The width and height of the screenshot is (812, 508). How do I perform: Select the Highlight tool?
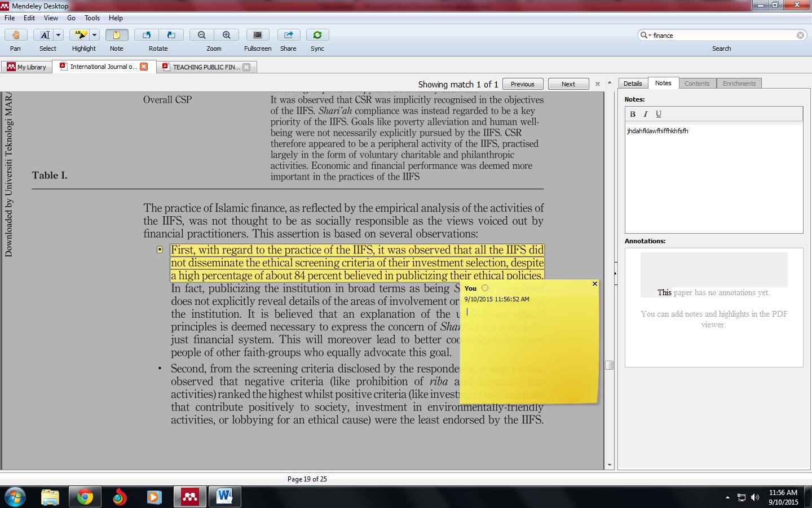[x=81, y=34]
